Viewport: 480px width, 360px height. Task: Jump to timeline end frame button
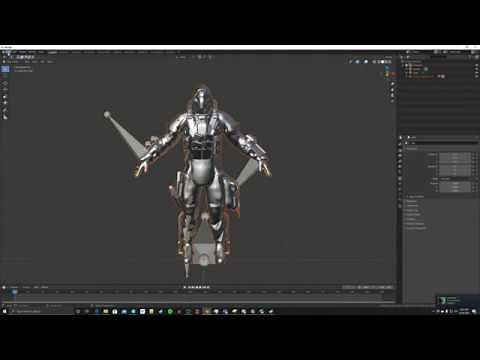click(x=208, y=287)
